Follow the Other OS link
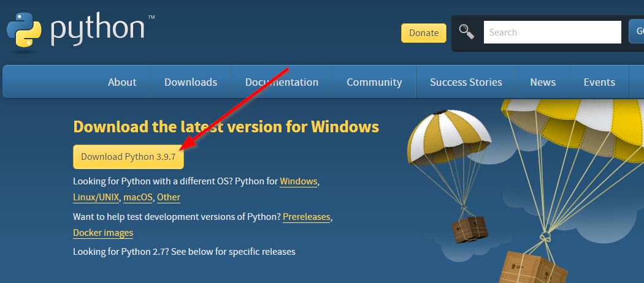The width and height of the screenshot is (644, 283). click(x=169, y=197)
